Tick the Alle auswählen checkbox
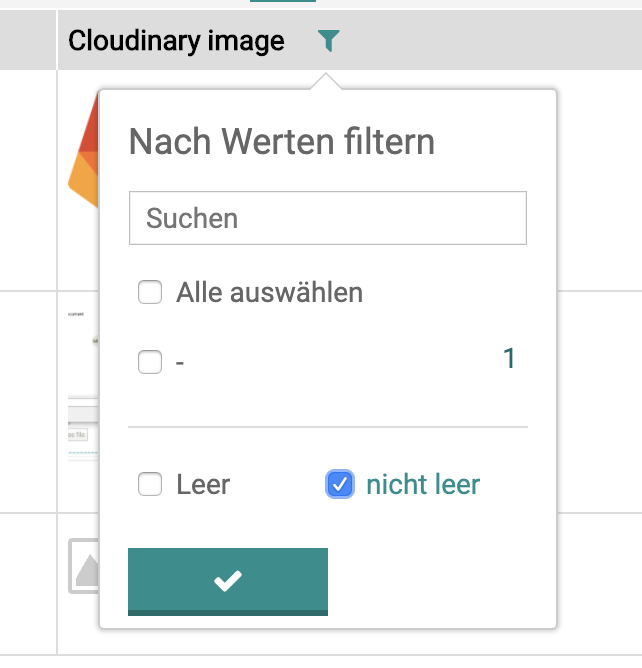Image resolution: width=642 pixels, height=668 pixels. coord(150,292)
